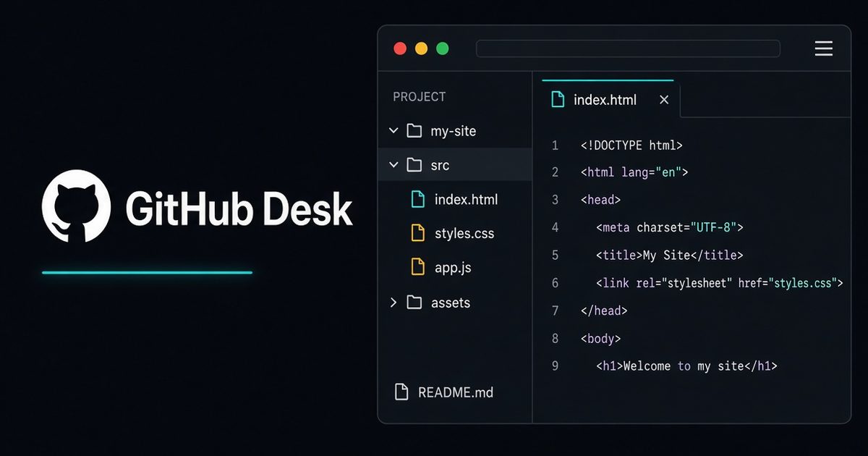Click the opening <head> tag line

pyautogui.click(x=601, y=200)
